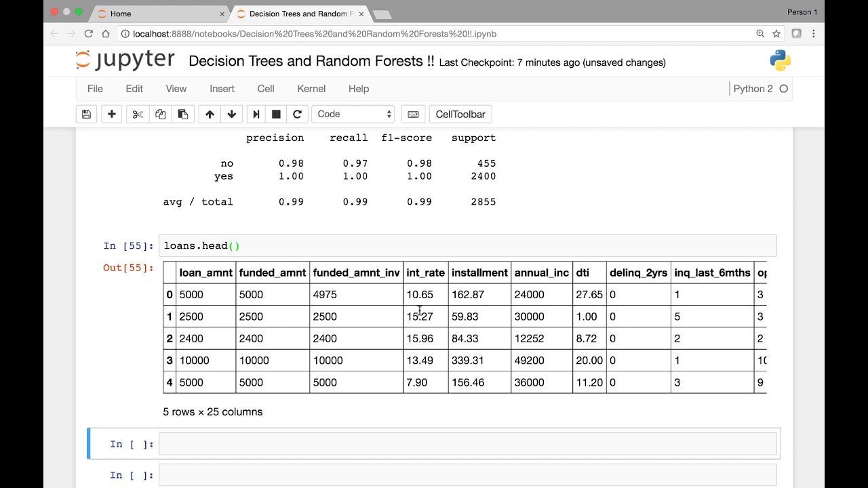This screenshot has height=488, width=868.
Task: Go to browser home page icon
Action: point(106,33)
